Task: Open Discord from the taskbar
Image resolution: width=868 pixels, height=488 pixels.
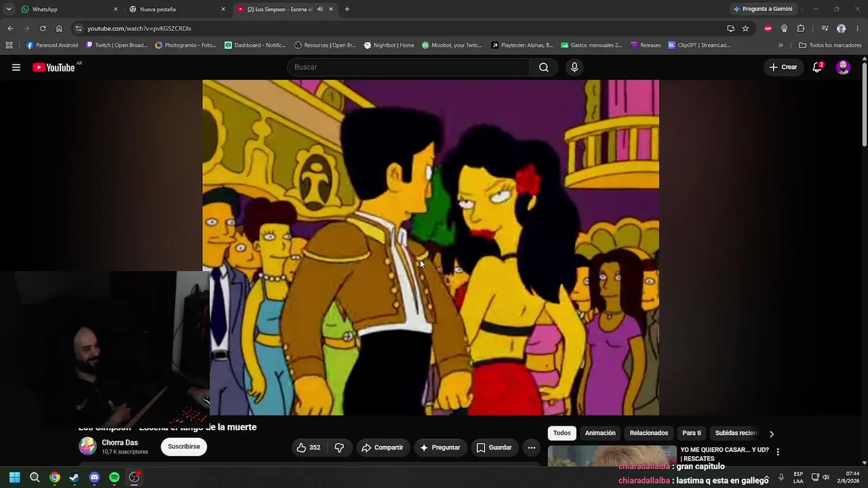Action: (x=94, y=477)
